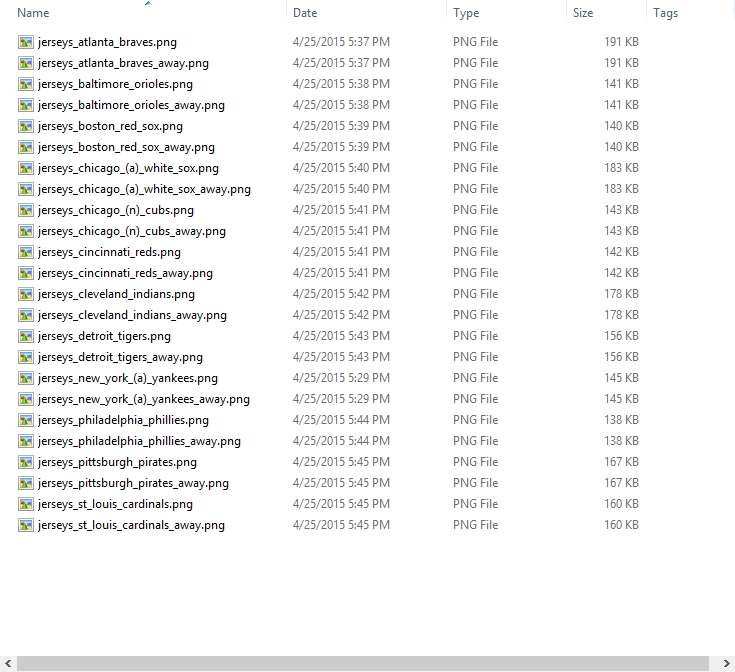Image resolution: width=735 pixels, height=672 pixels.
Task: Click PNG File type of jerseys_boston_red_sox_away.png
Action: 475,147
